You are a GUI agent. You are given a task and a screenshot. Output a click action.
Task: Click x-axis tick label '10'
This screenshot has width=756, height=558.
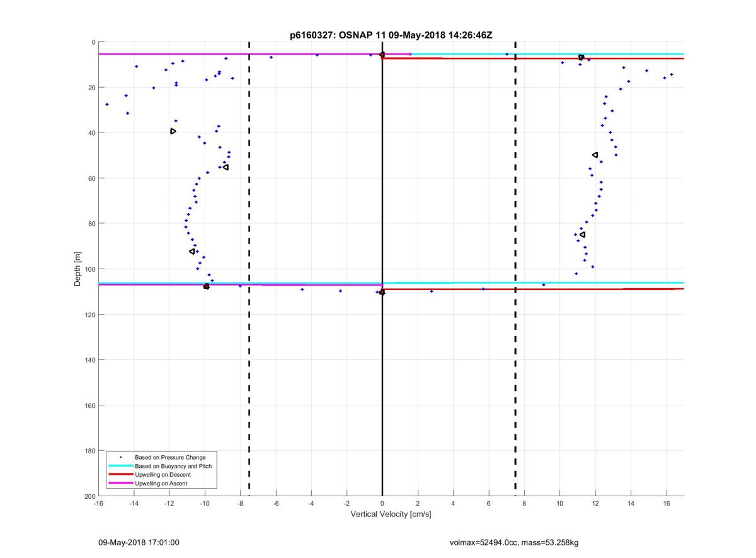[560, 504]
